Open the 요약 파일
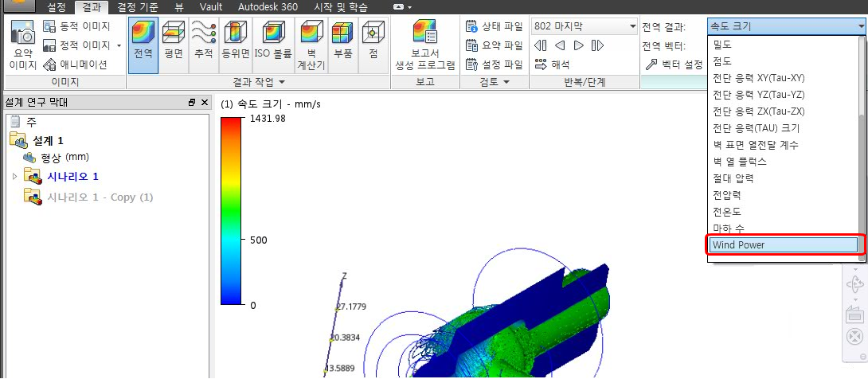This screenshot has width=868, height=379. click(495, 45)
